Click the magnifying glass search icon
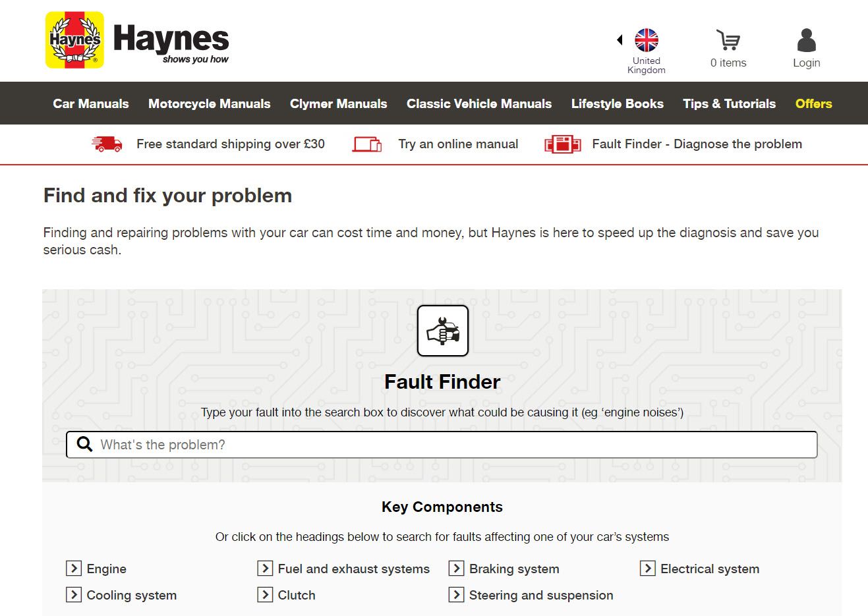This screenshot has width=868, height=616. coord(84,444)
